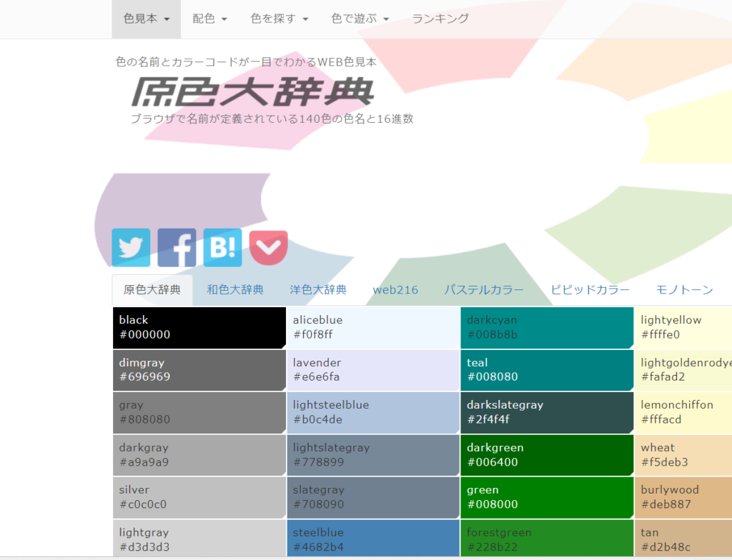Select the ビビッドカラー tab
Viewport: 732px width, 560px height.
pos(590,290)
